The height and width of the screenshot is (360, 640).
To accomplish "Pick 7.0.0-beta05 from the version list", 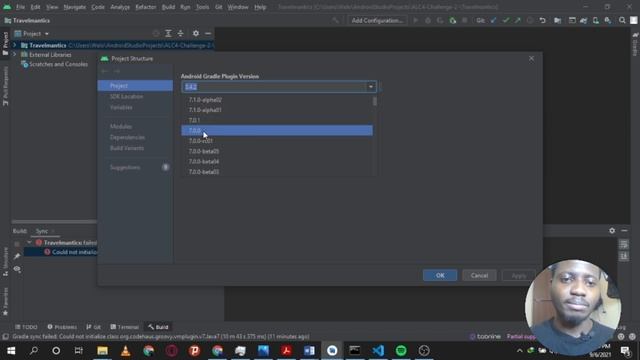I will tap(277, 151).
